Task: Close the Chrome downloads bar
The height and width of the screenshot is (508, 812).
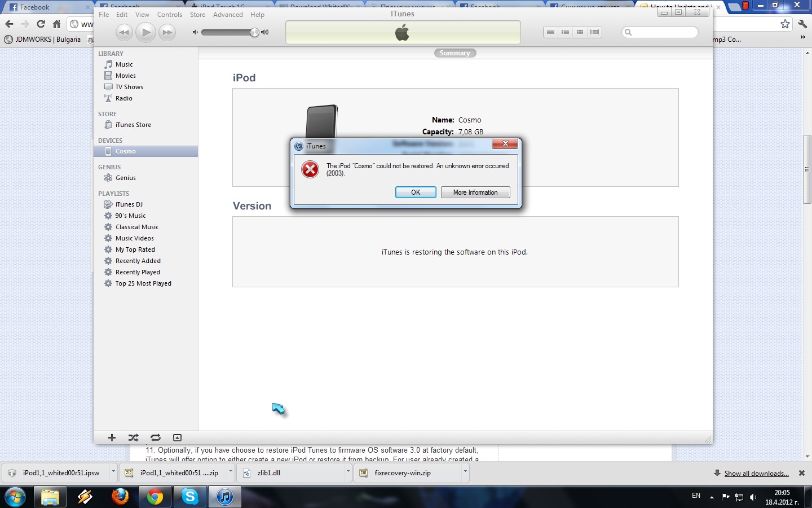Action: point(802,473)
